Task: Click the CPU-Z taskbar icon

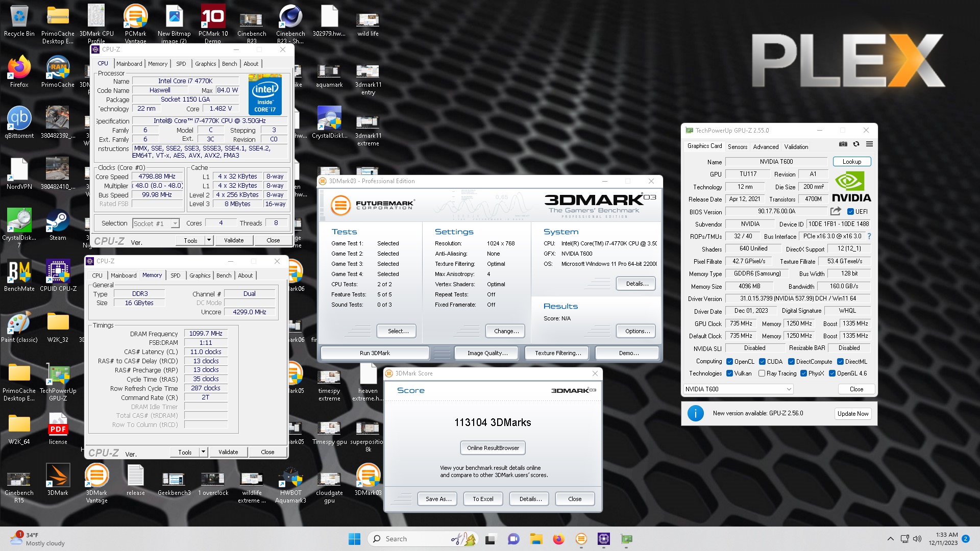Action: (604, 539)
